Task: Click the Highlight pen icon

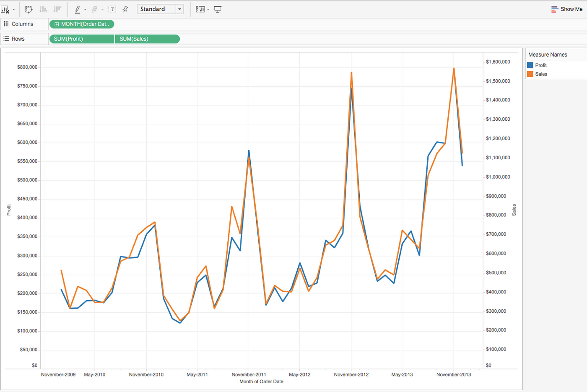Action: (78, 9)
